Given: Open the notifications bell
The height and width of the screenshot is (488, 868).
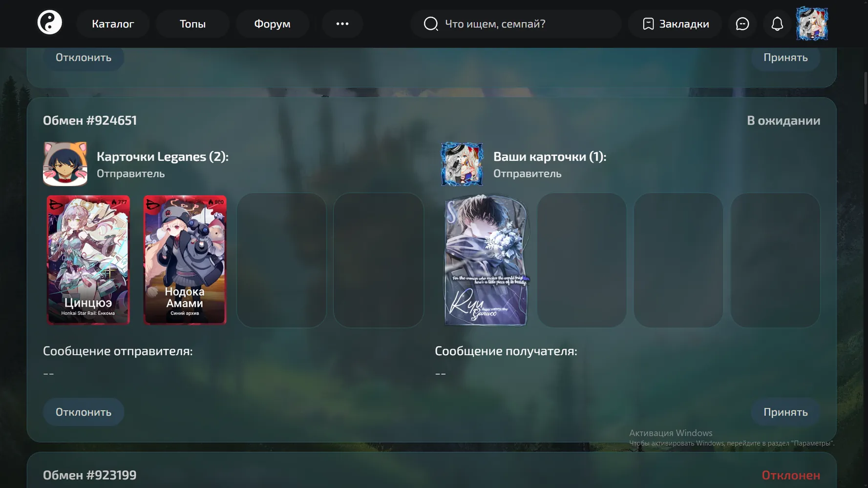Looking at the screenshot, I should point(777,23).
